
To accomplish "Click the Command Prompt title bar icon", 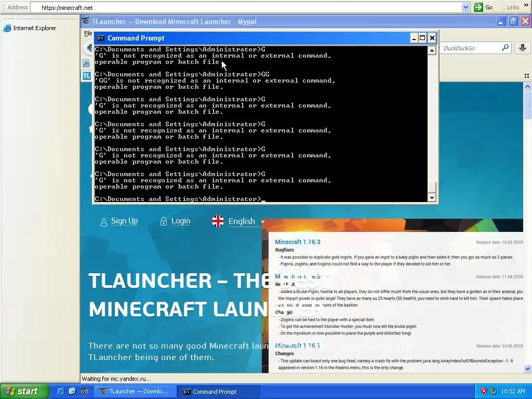I will [100, 38].
